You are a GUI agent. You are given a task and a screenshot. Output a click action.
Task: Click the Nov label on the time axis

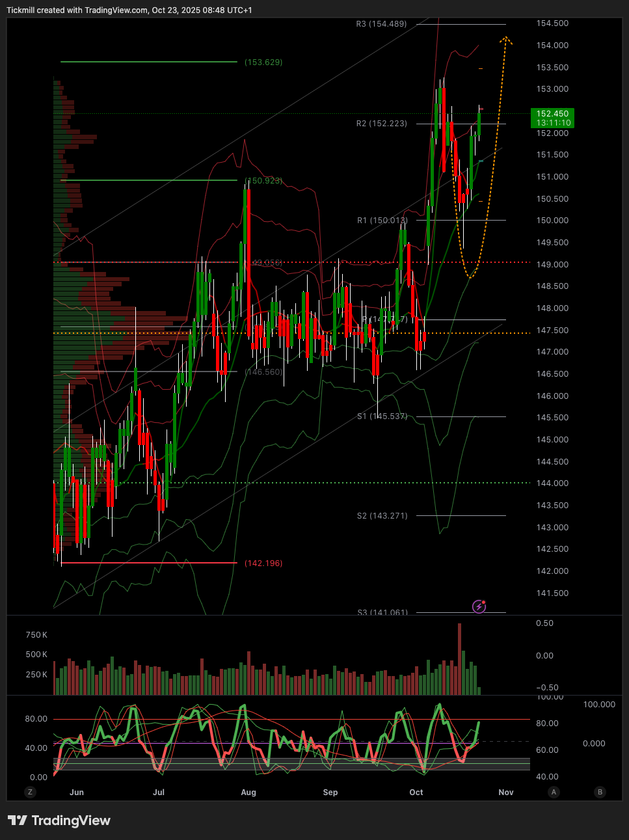[506, 793]
